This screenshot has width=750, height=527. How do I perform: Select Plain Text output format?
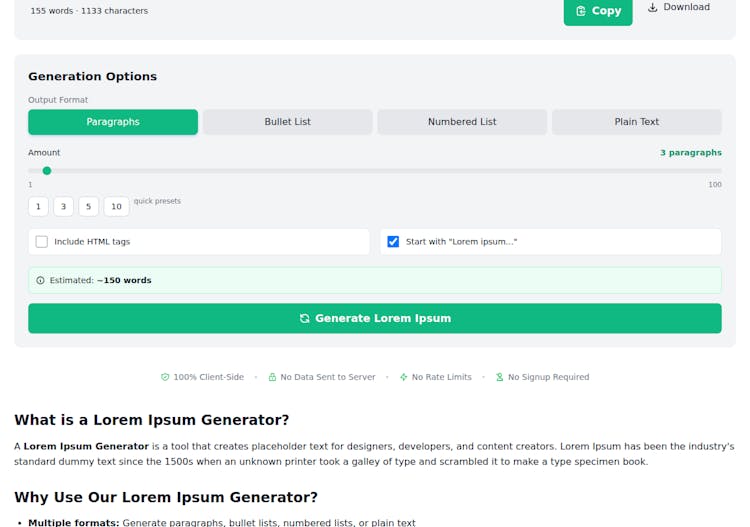click(x=636, y=122)
